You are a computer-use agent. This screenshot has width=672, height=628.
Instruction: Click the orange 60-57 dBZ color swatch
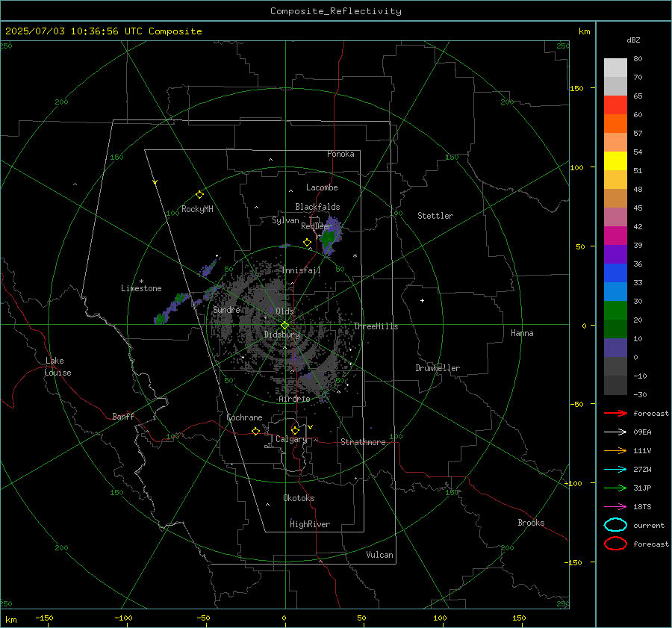(615, 124)
